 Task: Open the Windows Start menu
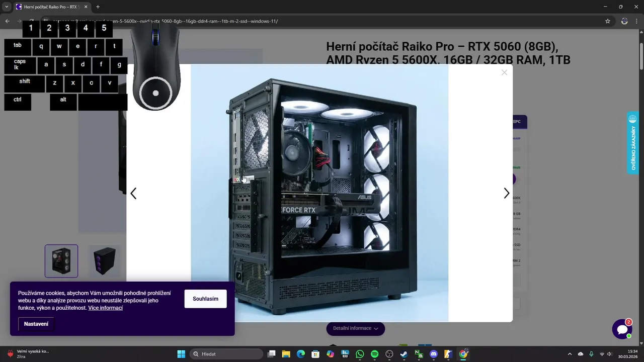click(181, 354)
